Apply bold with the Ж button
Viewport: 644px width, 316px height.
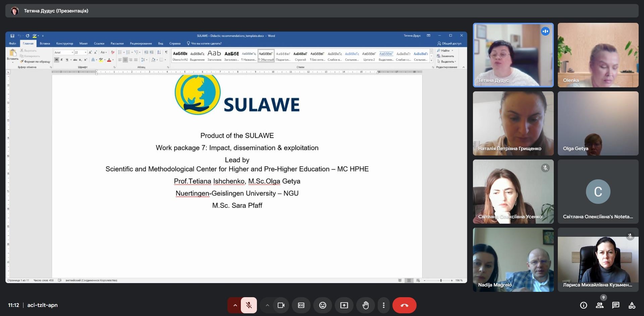[x=57, y=60]
